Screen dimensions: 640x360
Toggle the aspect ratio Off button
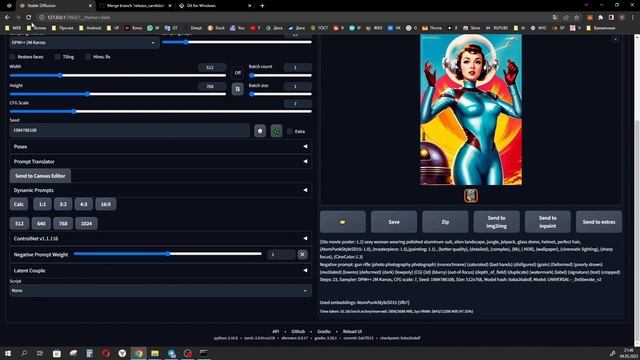(238, 73)
